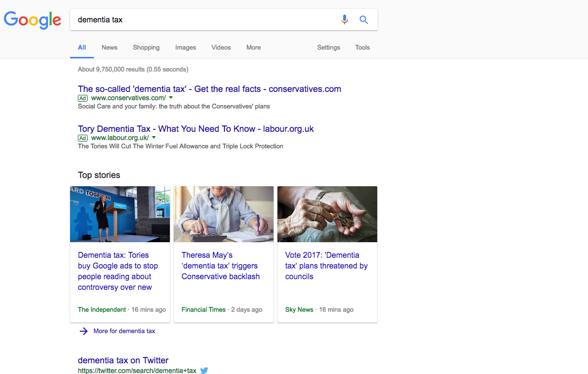Click the arrow icon beside More for dementia tax
This screenshot has width=588, height=374.
click(84, 331)
